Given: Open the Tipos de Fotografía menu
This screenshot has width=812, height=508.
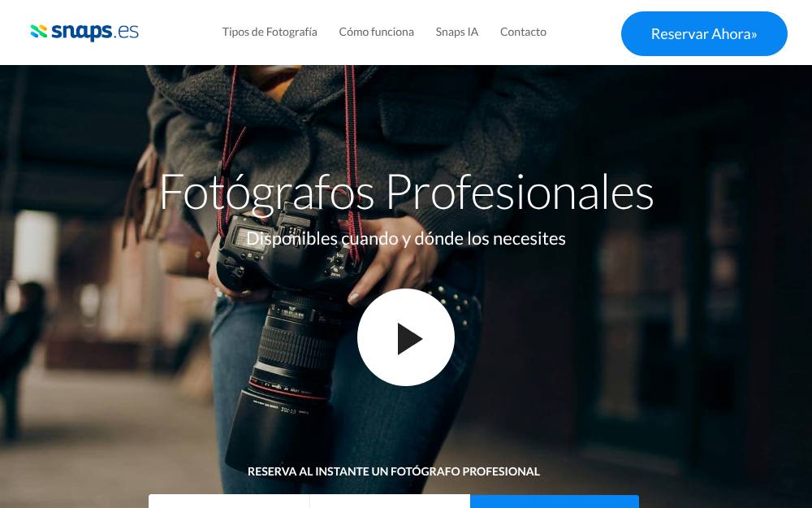Looking at the screenshot, I should point(270,33).
